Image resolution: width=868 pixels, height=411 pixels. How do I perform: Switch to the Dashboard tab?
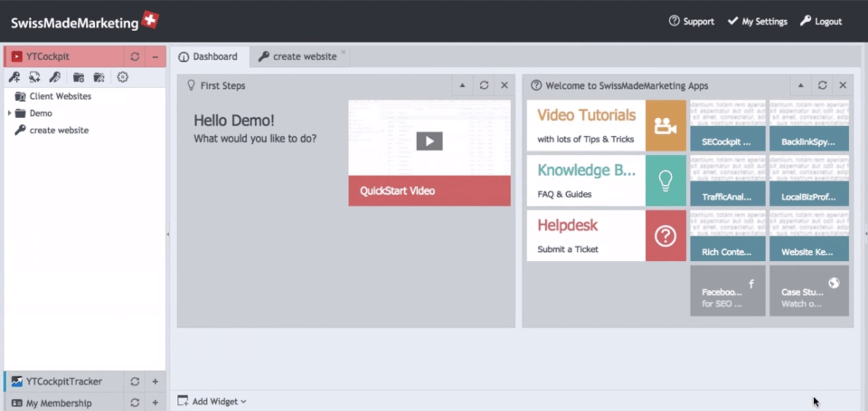click(209, 57)
